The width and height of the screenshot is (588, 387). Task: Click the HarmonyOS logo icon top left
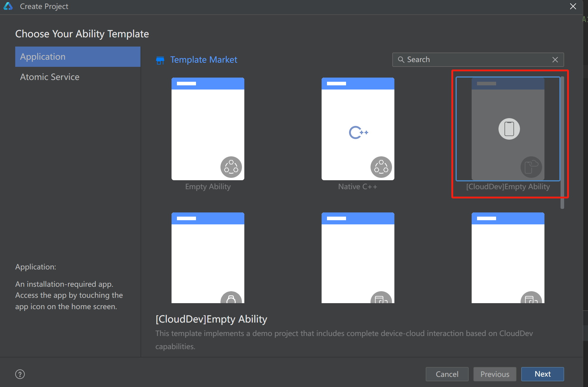pos(8,7)
